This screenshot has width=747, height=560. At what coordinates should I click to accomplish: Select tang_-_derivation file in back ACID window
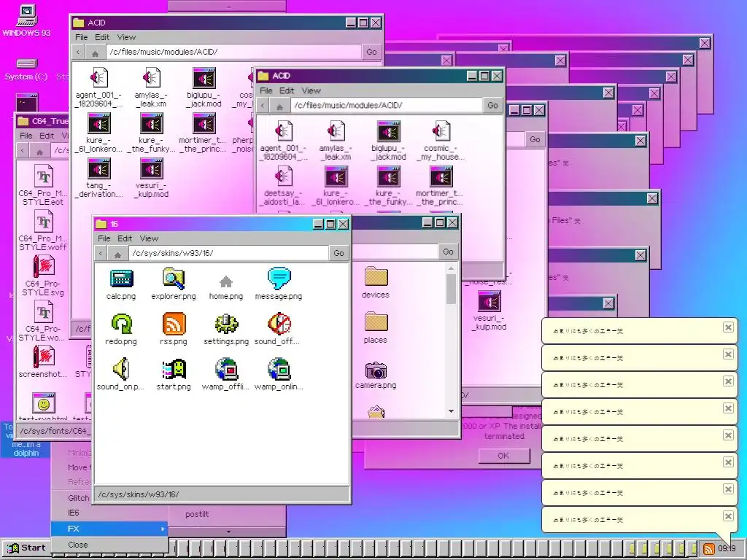(98, 178)
